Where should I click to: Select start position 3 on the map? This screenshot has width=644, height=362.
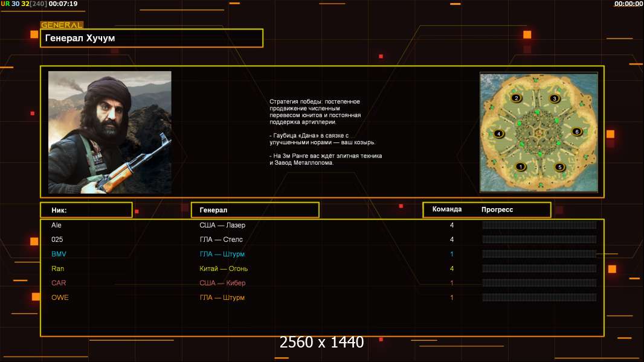click(x=555, y=98)
